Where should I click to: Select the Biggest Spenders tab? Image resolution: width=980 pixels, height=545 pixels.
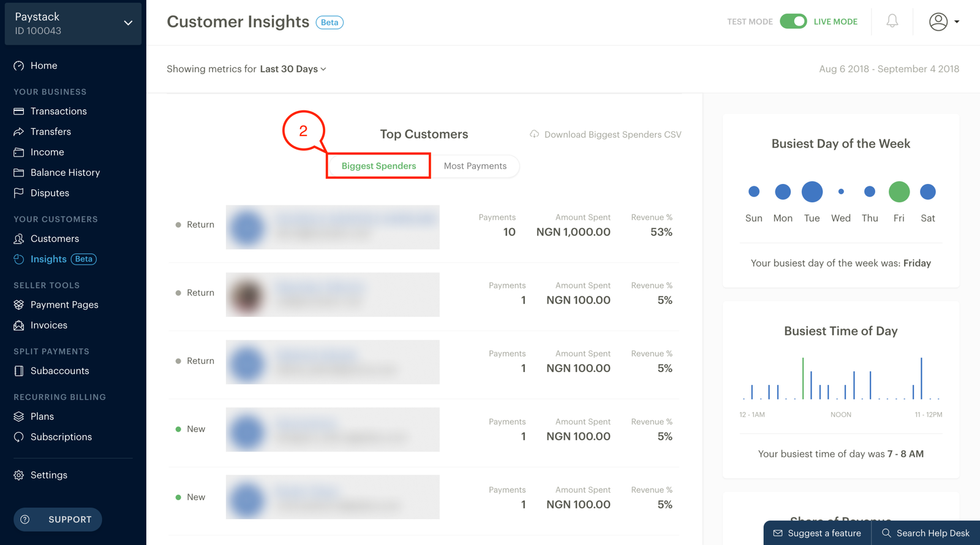(x=379, y=166)
